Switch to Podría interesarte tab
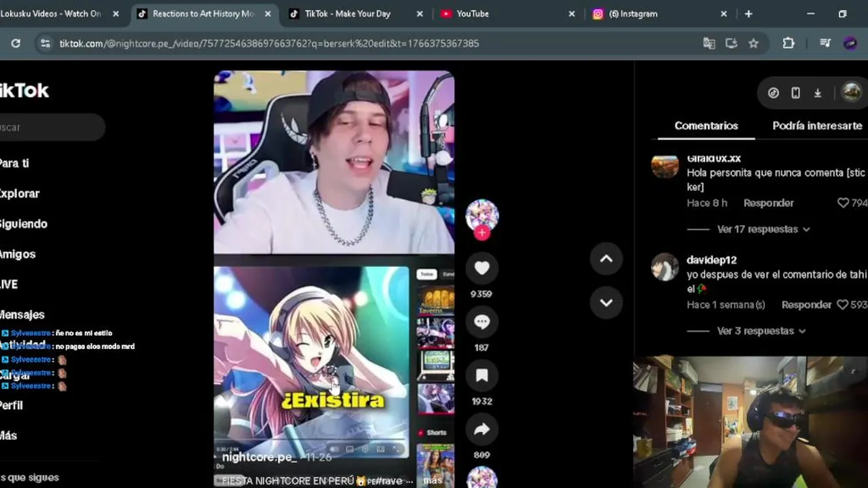This screenshot has height=488, width=868. coord(817,125)
